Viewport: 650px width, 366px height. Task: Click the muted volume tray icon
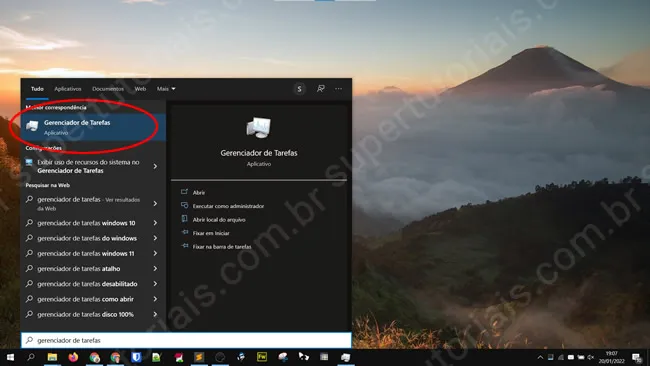point(590,357)
